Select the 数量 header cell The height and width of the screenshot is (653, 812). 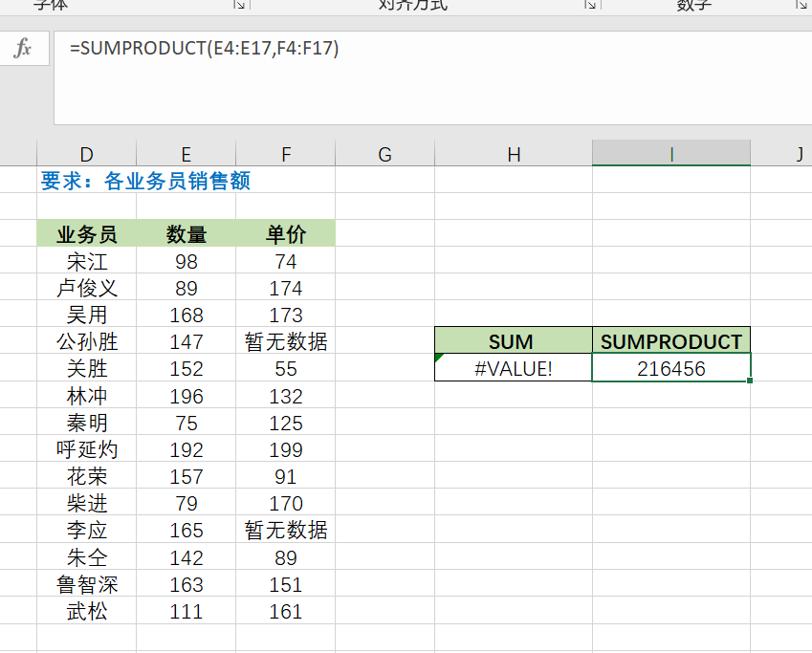tap(186, 233)
